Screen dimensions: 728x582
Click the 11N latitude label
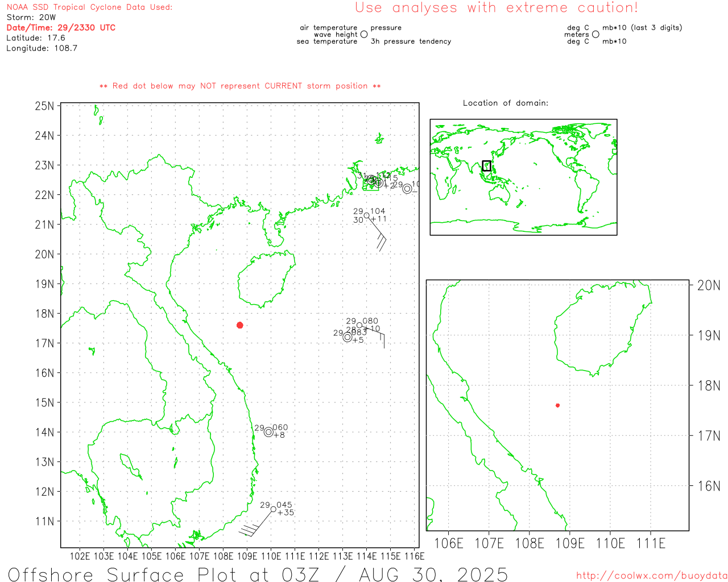[x=45, y=521]
